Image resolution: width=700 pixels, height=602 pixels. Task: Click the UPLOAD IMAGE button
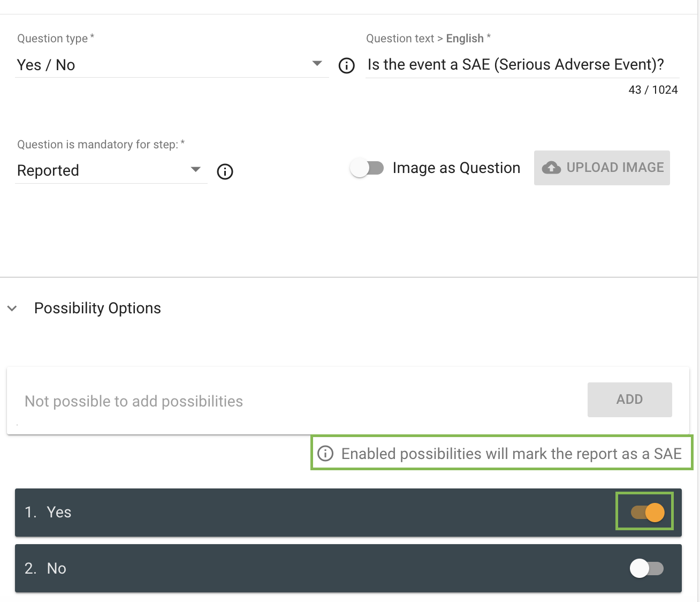pyautogui.click(x=602, y=168)
